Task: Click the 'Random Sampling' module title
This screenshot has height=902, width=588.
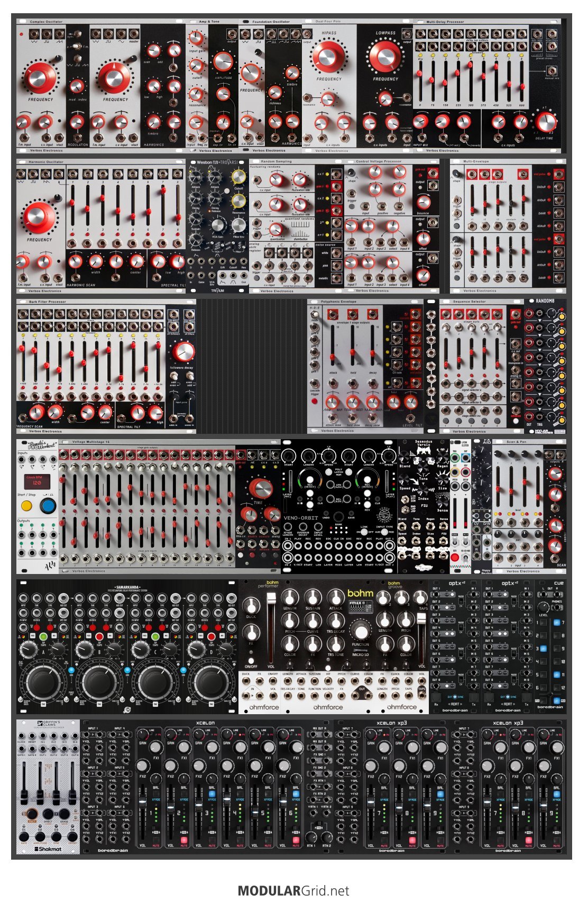Action: [x=276, y=161]
